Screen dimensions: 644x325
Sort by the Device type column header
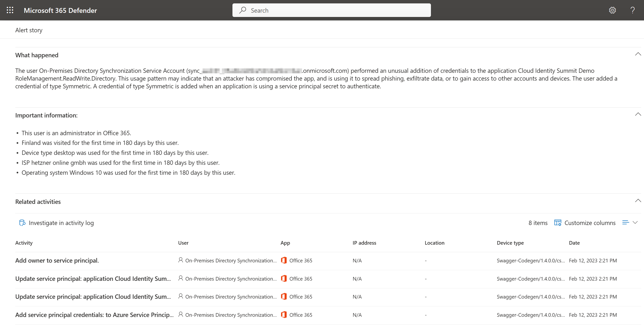click(x=510, y=243)
